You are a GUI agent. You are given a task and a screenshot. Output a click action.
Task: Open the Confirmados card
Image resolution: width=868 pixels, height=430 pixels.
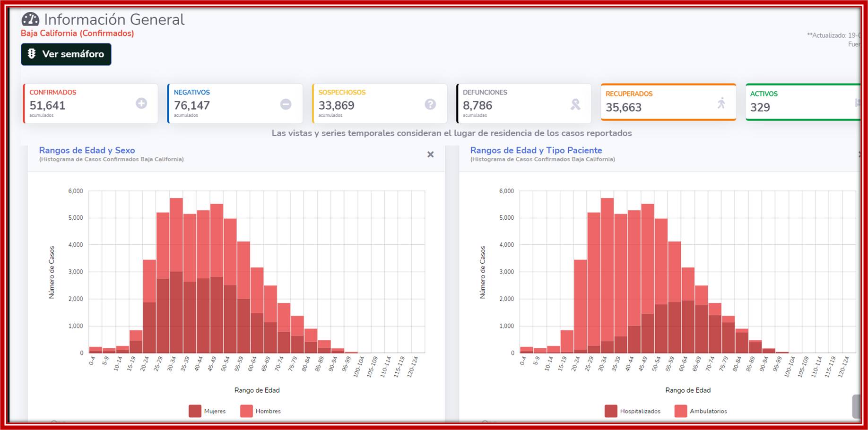pos(90,103)
